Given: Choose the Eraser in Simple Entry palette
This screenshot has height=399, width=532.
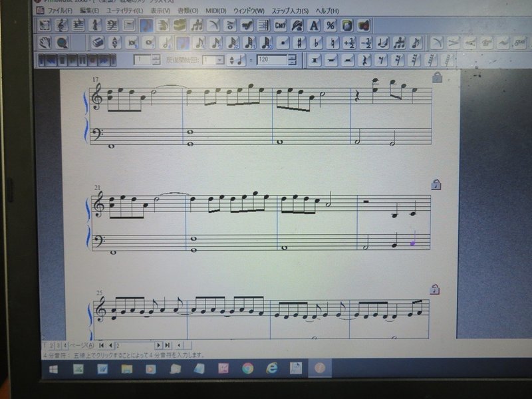Looking at the screenshot, I should coord(98,43).
